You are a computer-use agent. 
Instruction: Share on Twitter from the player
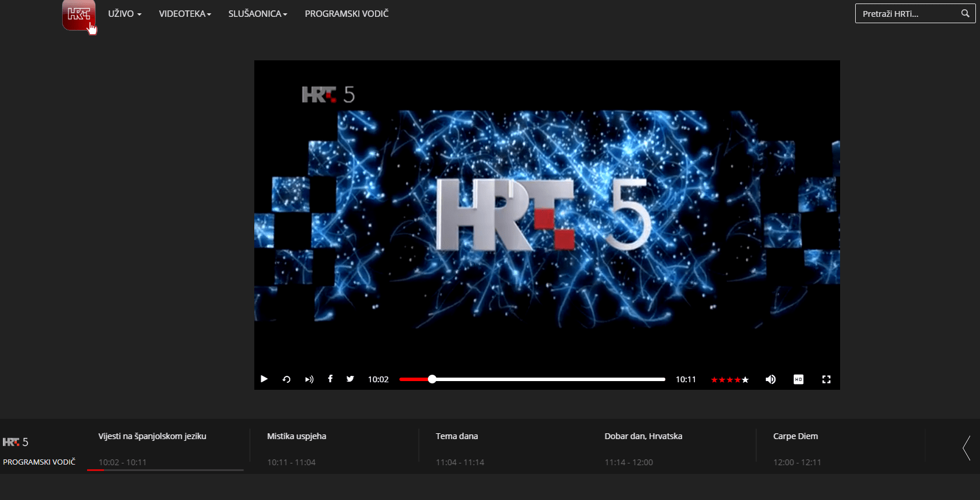click(350, 379)
